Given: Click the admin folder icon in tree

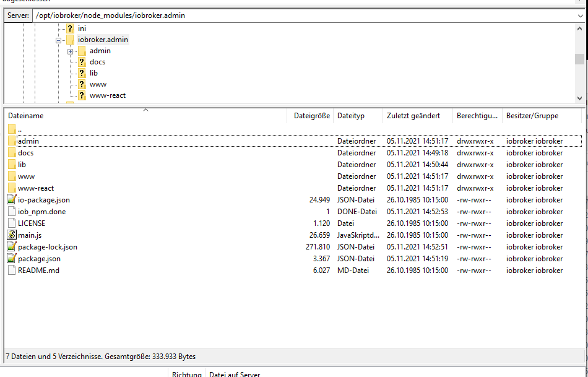Looking at the screenshot, I should coord(82,51).
